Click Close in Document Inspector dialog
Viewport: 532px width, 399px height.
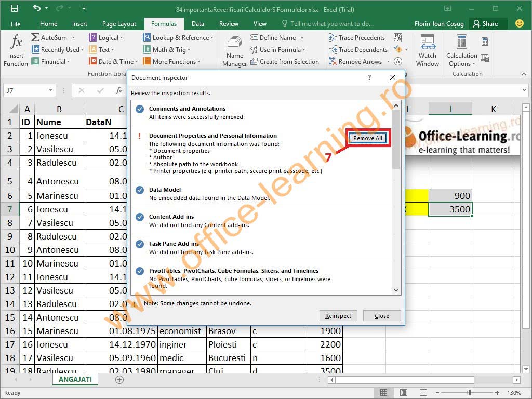(x=382, y=316)
